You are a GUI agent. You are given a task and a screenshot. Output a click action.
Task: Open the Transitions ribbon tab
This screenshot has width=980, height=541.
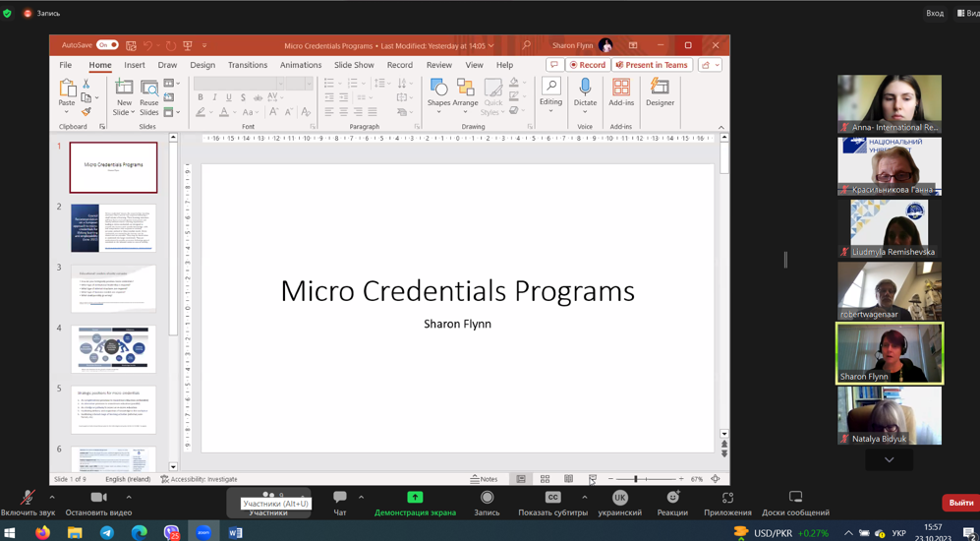point(247,65)
